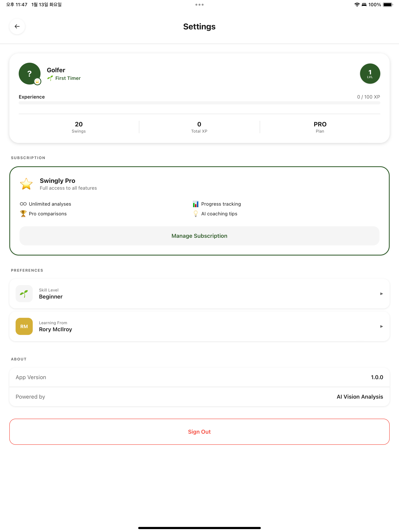This screenshot has height=532, width=399.
Task: Tap the light bulb AI coaching icon
Action: [x=196, y=214]
